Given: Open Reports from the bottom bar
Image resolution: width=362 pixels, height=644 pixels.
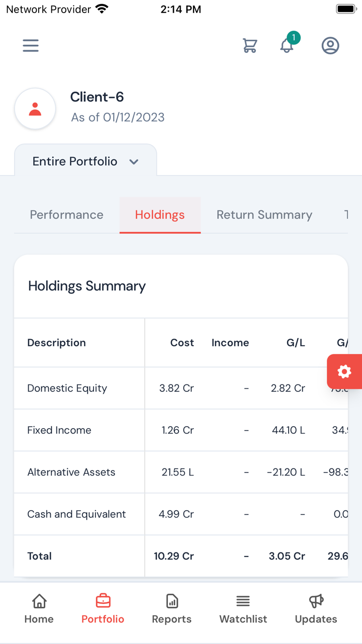Looking at the screenshot, I should tap(172, 608).
